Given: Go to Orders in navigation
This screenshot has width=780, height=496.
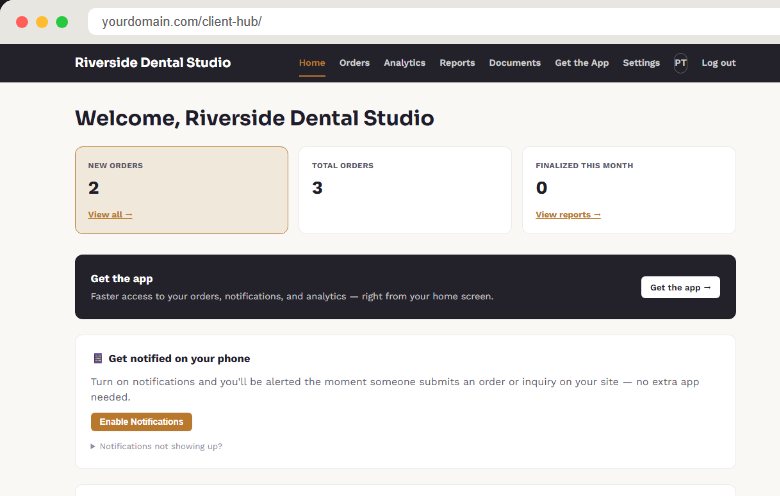Looking at the screenshot, I should click(354, 63).
